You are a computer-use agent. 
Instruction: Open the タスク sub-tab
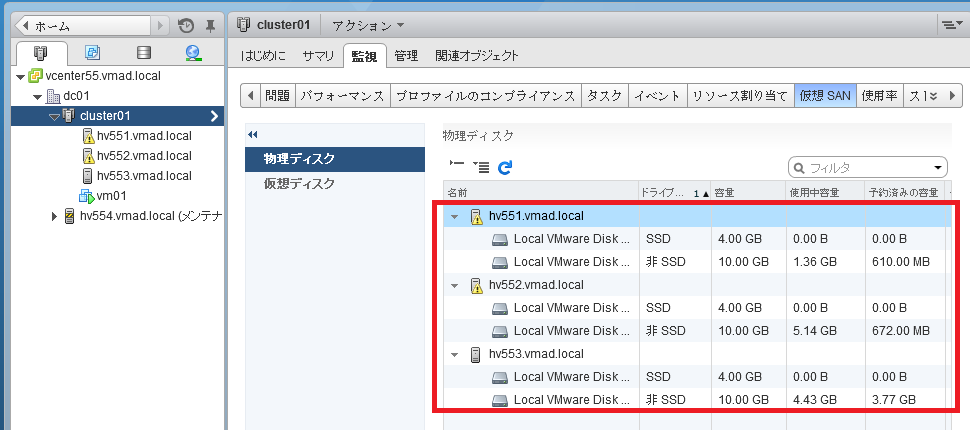tap(604, 96)
